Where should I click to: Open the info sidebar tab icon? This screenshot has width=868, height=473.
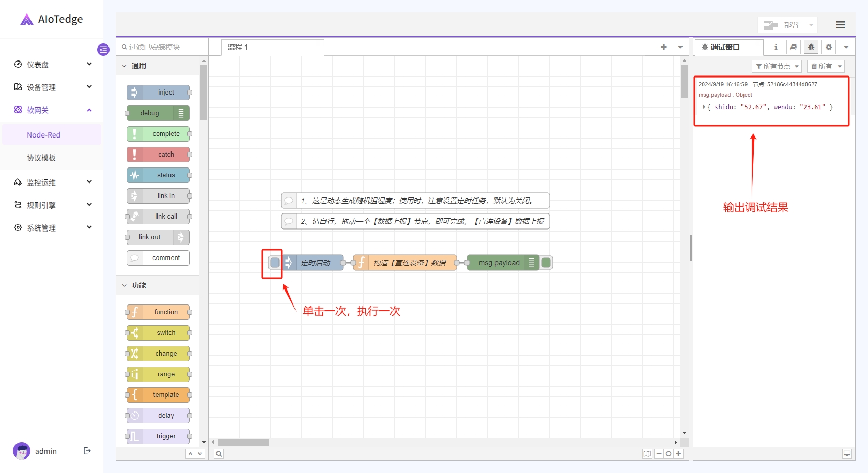pos(776,47)
